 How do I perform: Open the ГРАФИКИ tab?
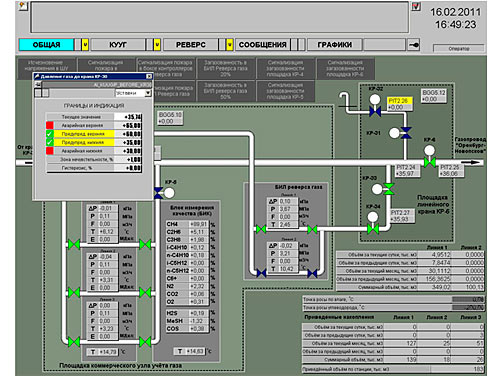click(x=334, y=45)
